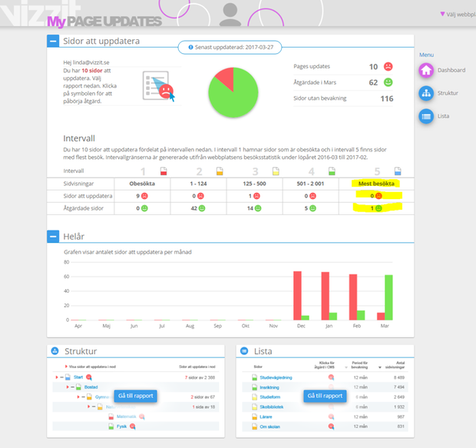Click the blue page icon for interval 5
Viewport: 476px width, 448px height.
point(398,171)
